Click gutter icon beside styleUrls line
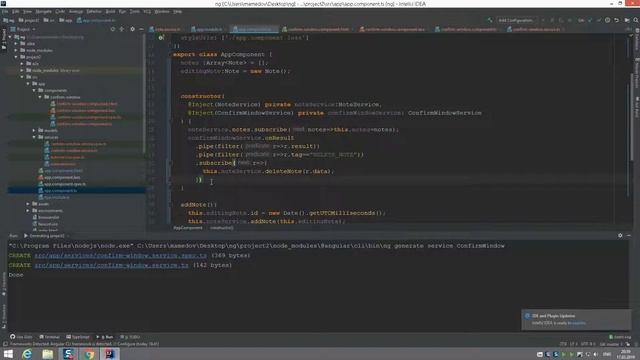Viewport: 640px width, 360px height. click(x=161, y=38)
